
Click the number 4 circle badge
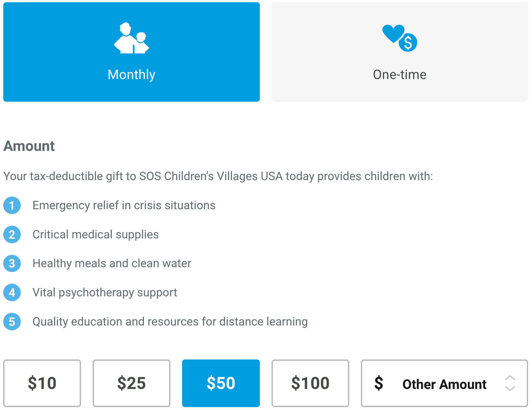point(12,292)
